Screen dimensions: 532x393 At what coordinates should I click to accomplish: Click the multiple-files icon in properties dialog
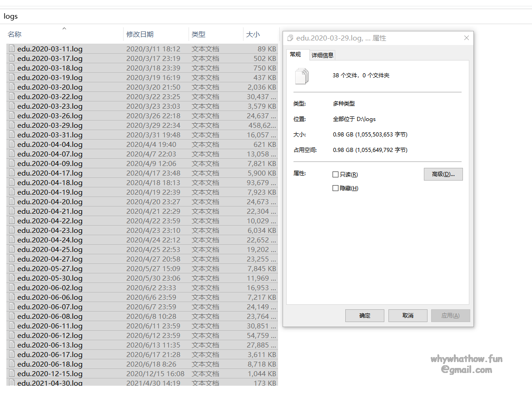(302, 76)
